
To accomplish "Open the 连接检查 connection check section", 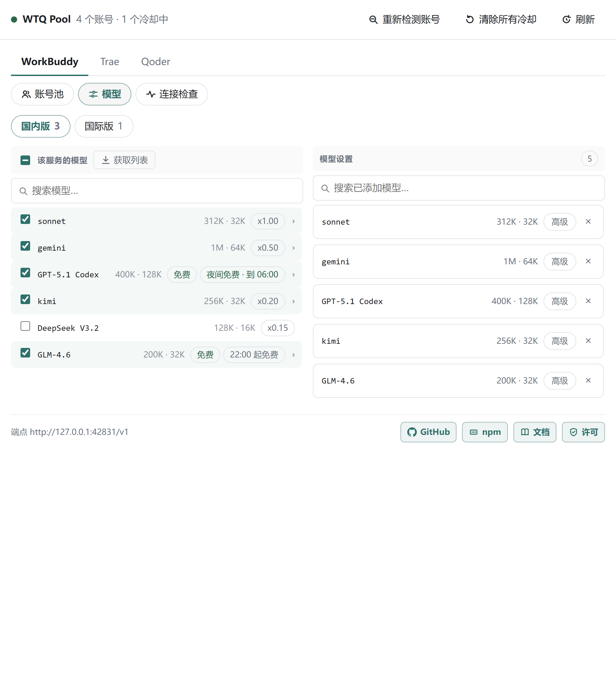I will [x=172, y=94].
